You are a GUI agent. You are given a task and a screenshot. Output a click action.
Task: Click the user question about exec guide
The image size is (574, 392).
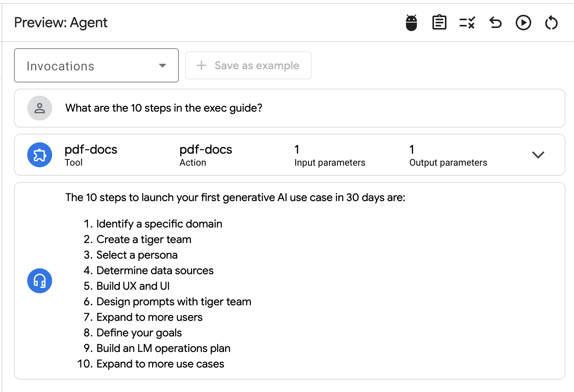(164, 108)
